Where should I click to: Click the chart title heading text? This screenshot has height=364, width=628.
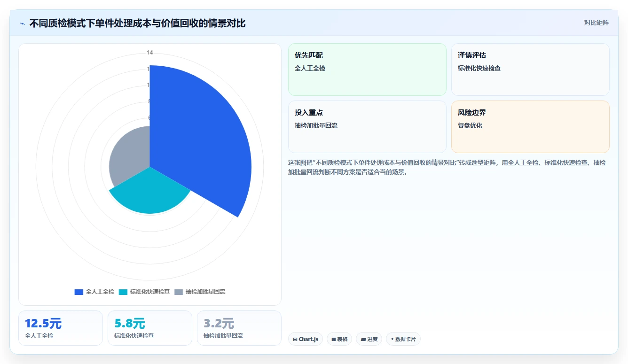pyautogui.click(x=137, y=23)
